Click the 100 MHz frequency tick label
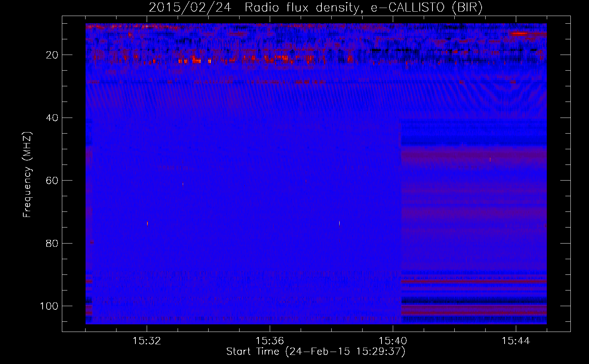The width and height of the screenshot is (589, 364). coord(50,306)
